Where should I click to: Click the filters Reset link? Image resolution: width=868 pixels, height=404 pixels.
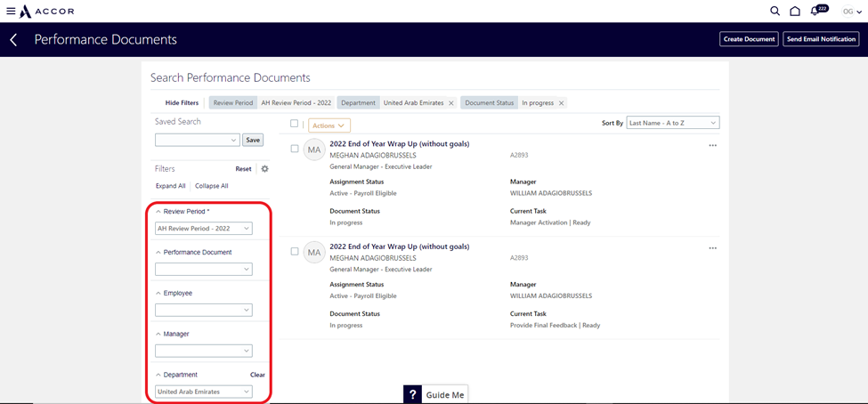click(243, 169)
